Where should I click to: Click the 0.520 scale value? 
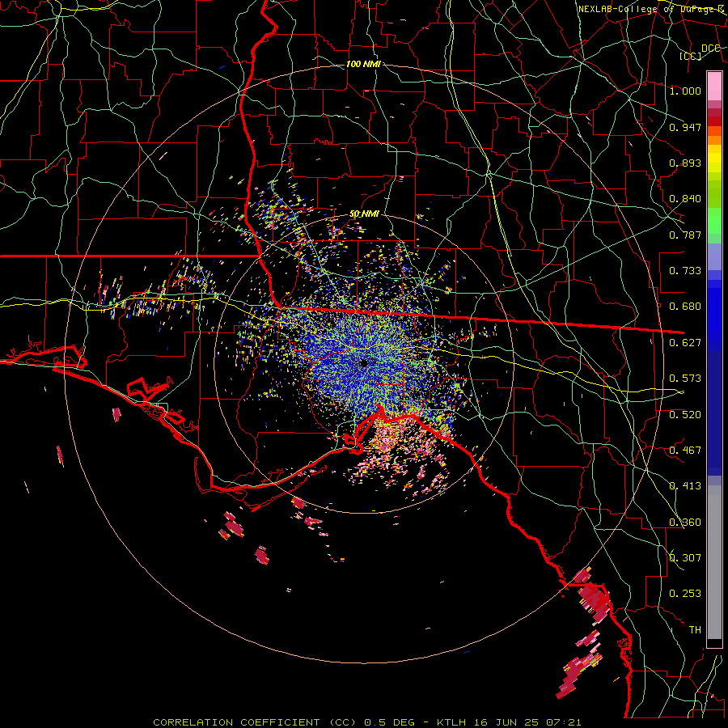(x=685, y=415)
